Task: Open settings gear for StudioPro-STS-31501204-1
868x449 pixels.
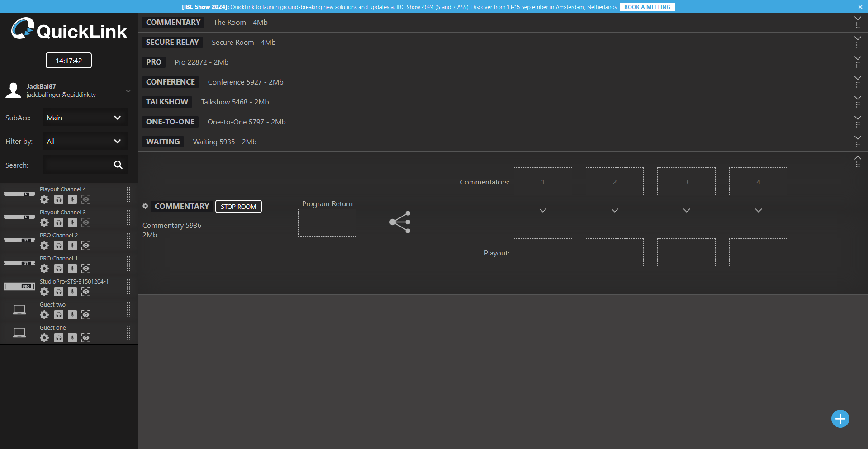Action: [44, 292]
